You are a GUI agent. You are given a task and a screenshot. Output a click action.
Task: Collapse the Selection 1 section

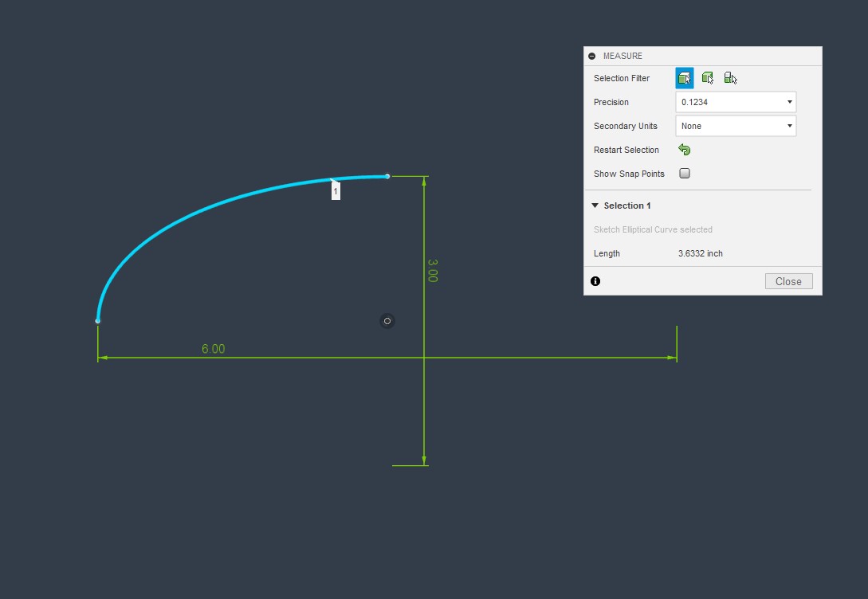595,205
